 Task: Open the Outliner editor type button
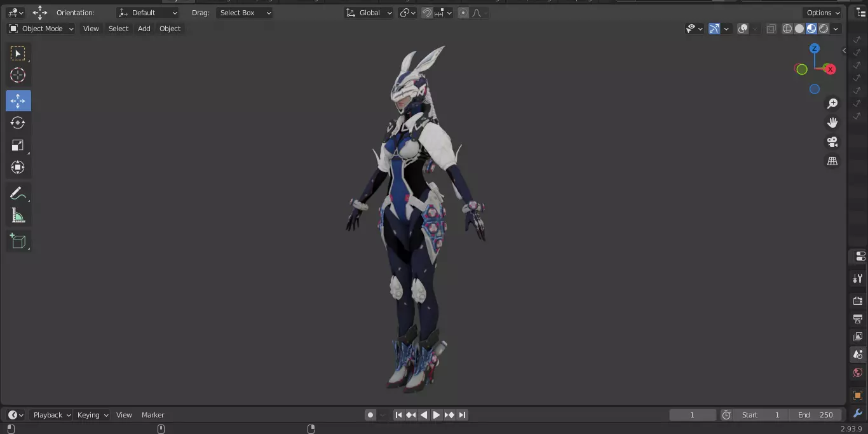click(x=861, y=13)
